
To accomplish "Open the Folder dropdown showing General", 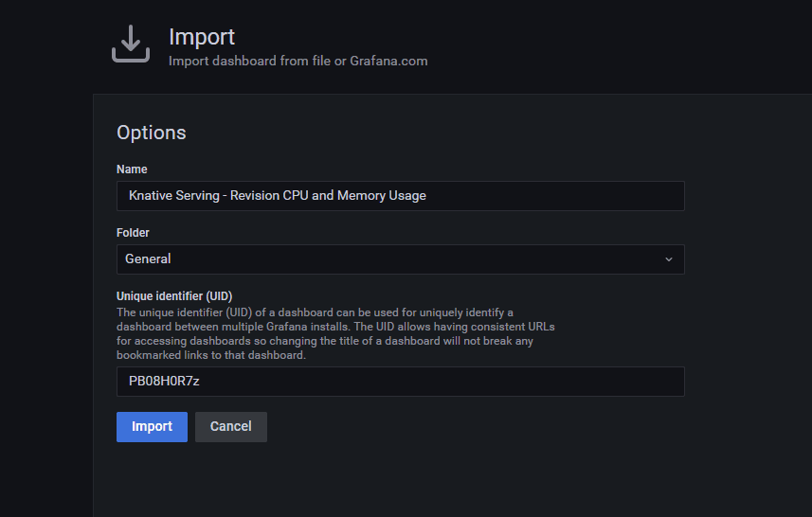I will coord(400,259).
